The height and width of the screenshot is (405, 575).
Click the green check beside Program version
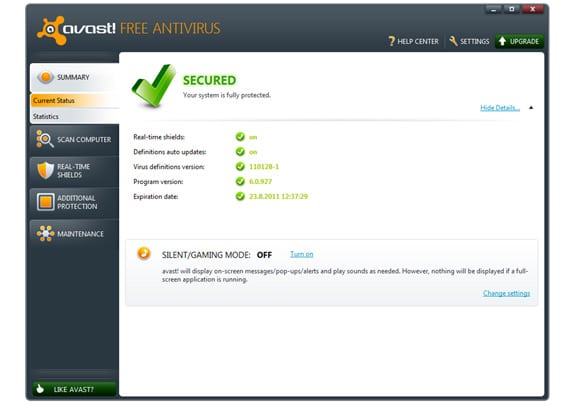point(240,181)
